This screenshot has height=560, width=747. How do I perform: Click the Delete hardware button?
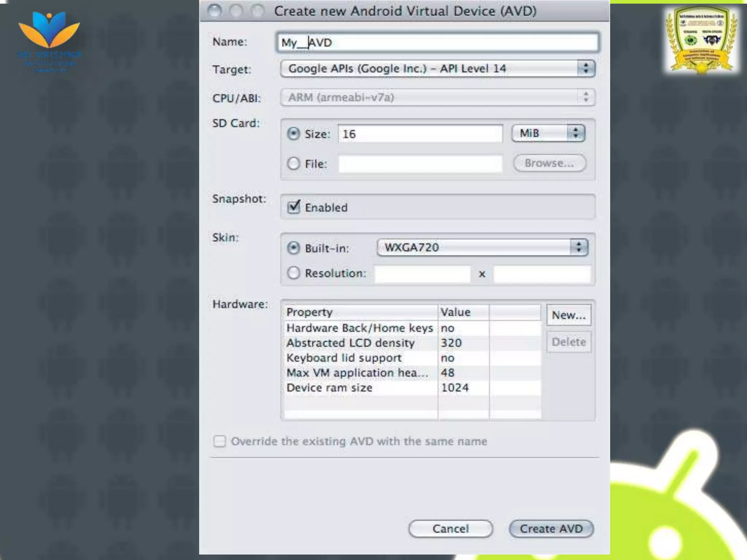click(x=569, y=342)
